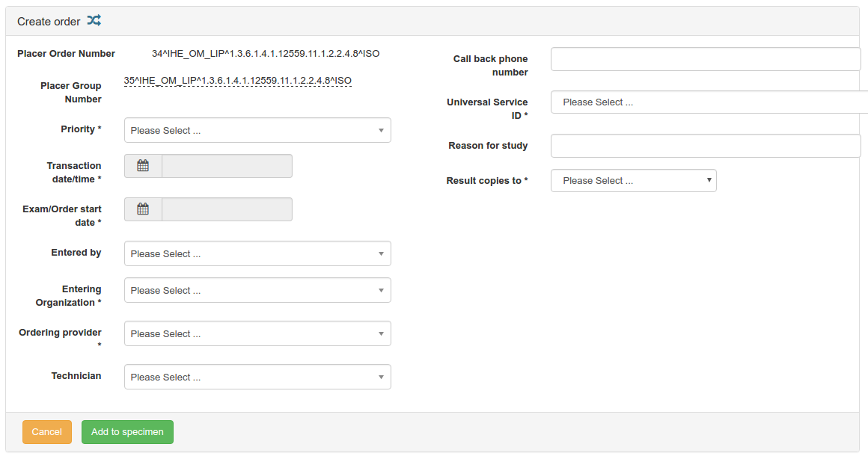
Task: Expand the Priority dropdown
Action: (x=257, y=130)
